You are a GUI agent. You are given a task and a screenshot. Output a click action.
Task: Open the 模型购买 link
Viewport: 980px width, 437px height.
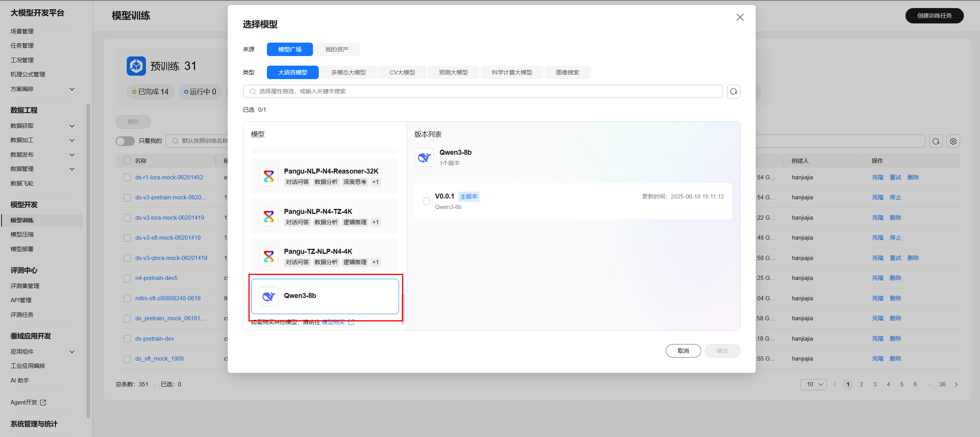click(x=333, y=322)
